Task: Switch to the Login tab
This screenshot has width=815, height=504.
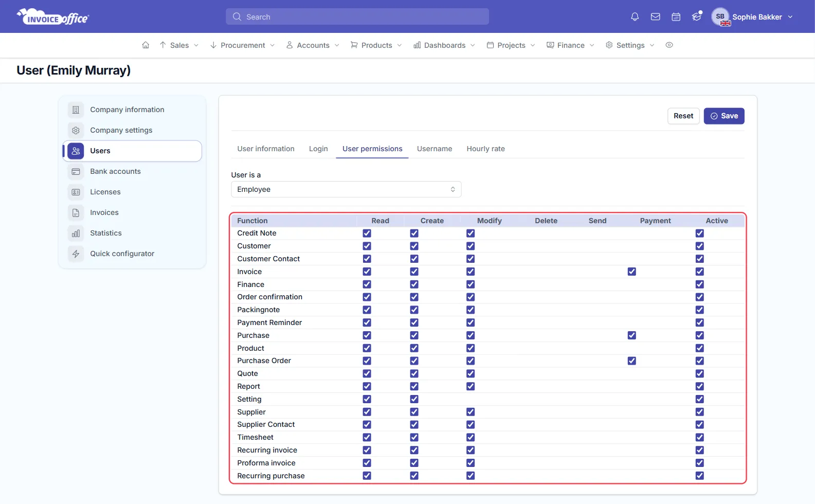Action: coord(318,149)
